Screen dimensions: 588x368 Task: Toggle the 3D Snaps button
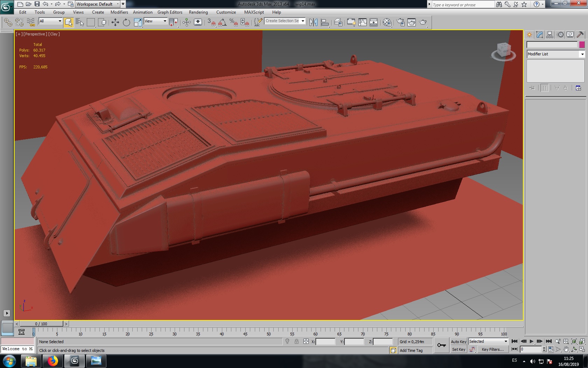click(211, 22)
